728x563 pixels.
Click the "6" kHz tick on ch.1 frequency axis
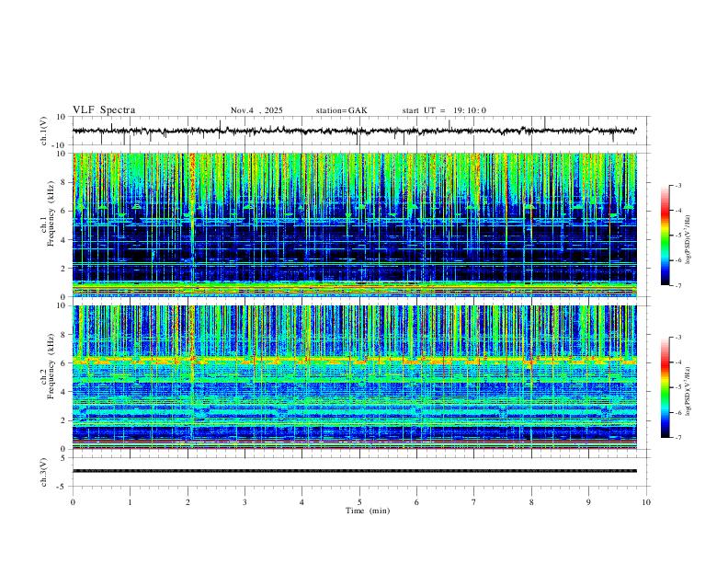tap(64, 211)
